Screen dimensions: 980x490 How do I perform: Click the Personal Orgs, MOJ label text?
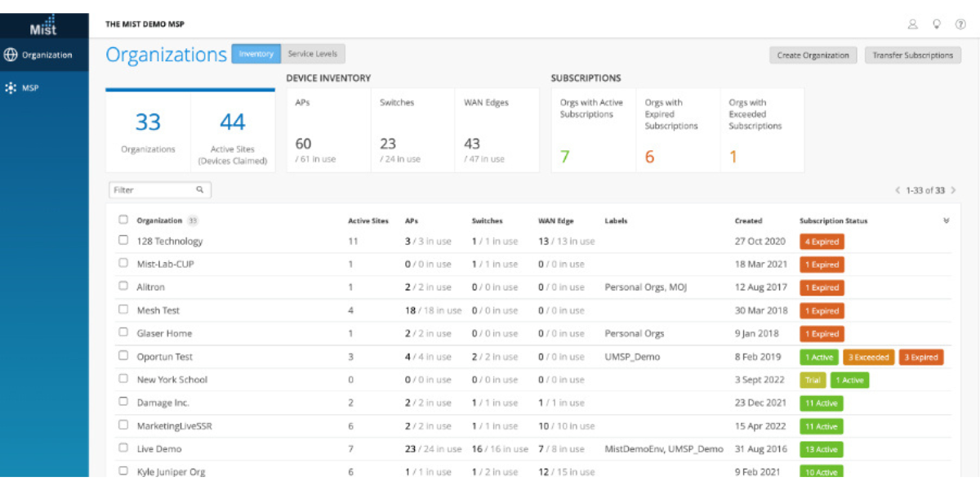coord(645,287)
